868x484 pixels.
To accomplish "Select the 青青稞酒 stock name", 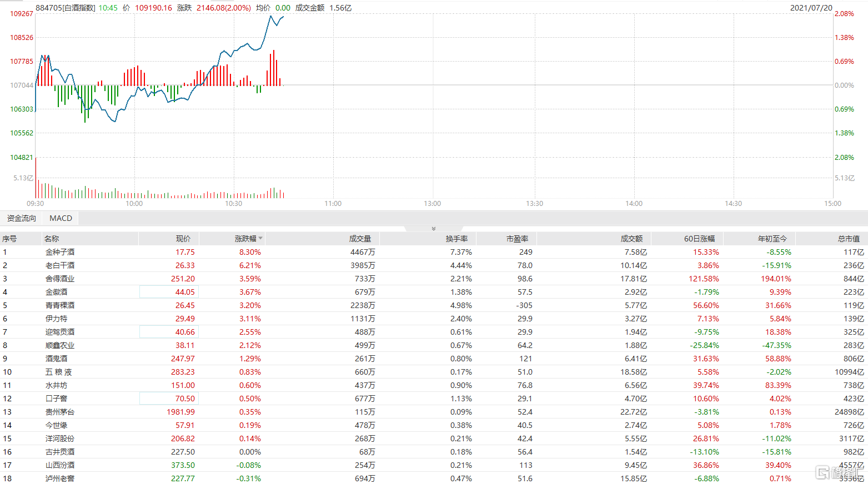I will click(x=60, y=305).
